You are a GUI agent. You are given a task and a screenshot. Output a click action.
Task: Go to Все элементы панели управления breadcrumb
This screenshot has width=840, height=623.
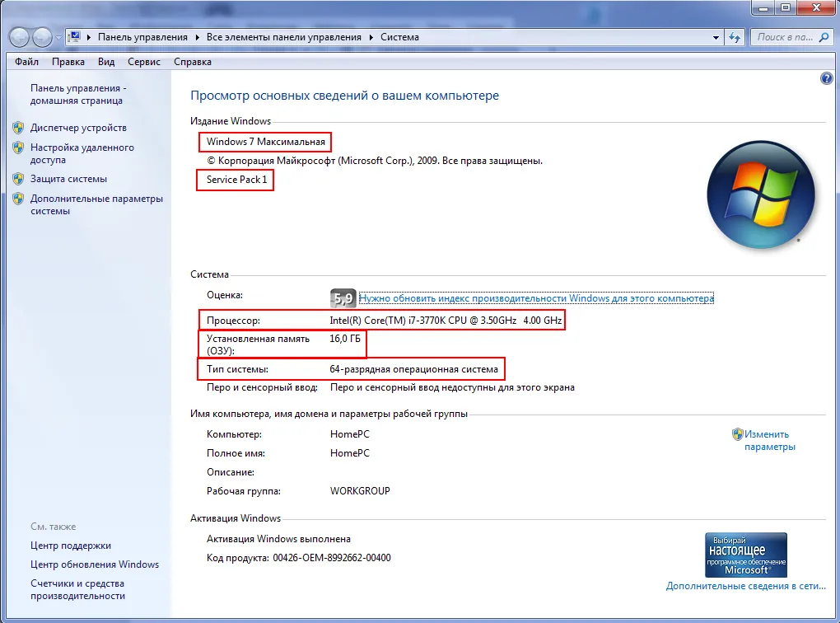coord(284,37)
